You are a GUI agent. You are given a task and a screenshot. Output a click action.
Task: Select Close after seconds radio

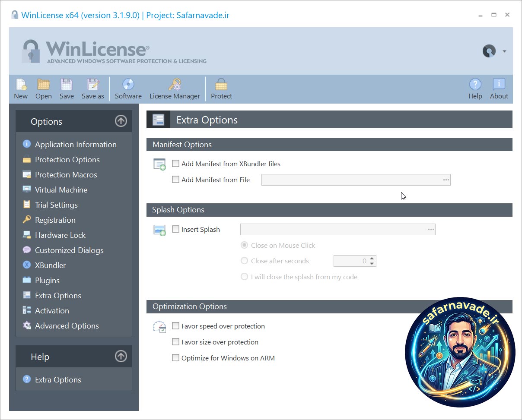click(244, 261)
